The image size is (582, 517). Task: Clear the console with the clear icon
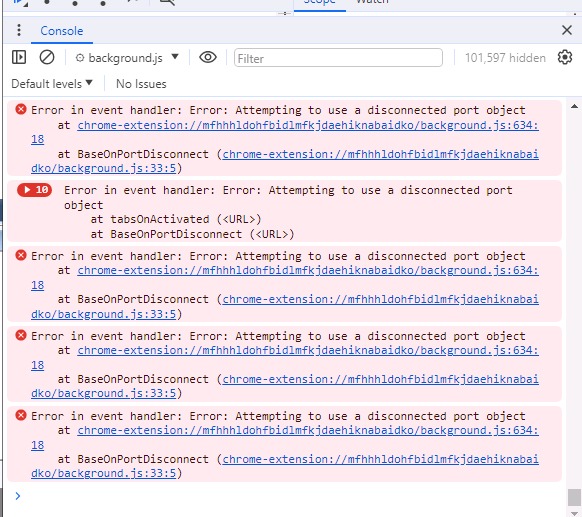pyautogui.click(x=47, y=58)
